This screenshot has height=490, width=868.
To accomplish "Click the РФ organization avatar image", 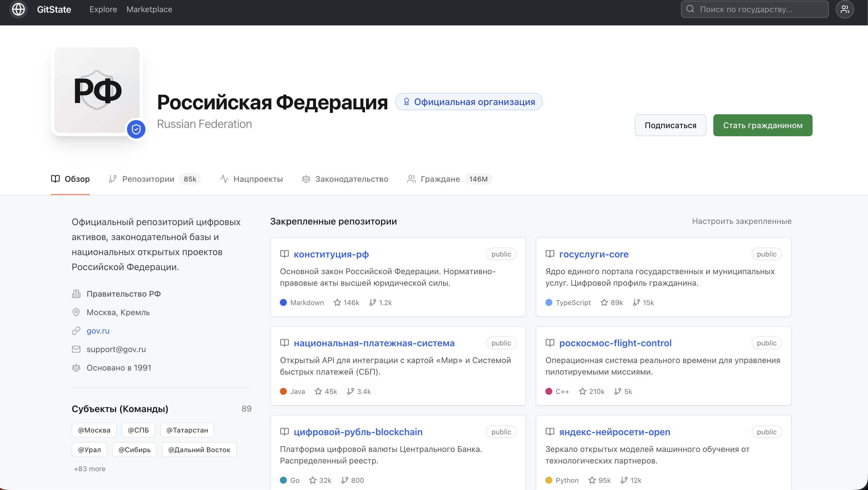I will point(97,90).
